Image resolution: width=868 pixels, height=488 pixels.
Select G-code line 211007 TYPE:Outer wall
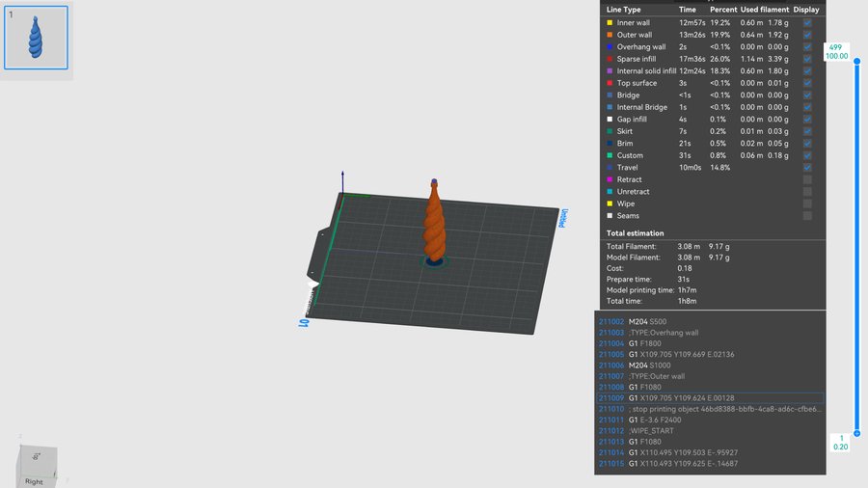[x=710, y=376]
